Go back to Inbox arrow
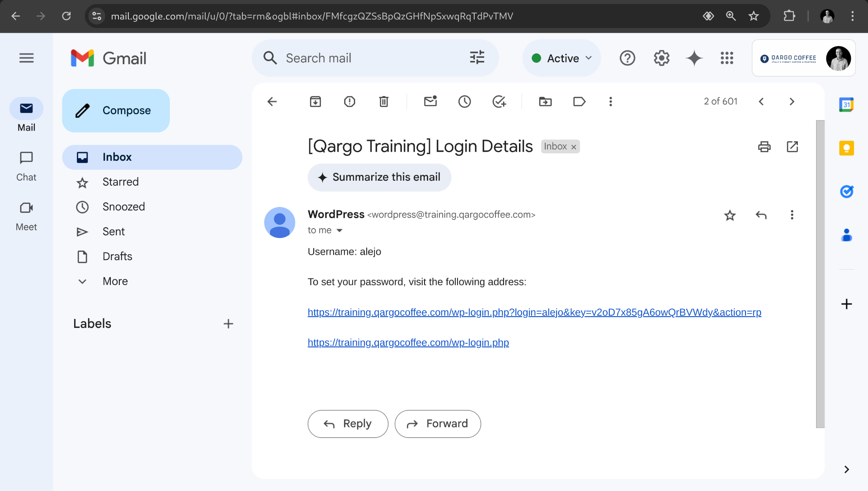 pyautogui.click(x=272, y=102)
